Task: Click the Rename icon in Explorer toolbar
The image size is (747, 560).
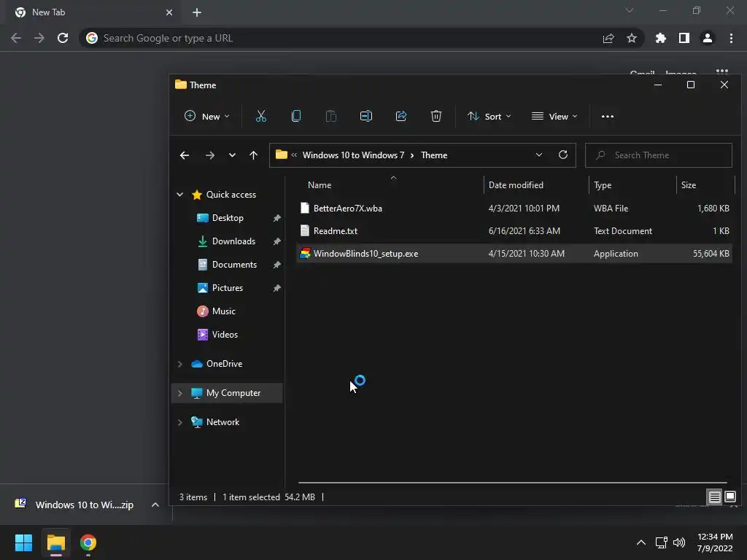Action: (x=366, y=116)
